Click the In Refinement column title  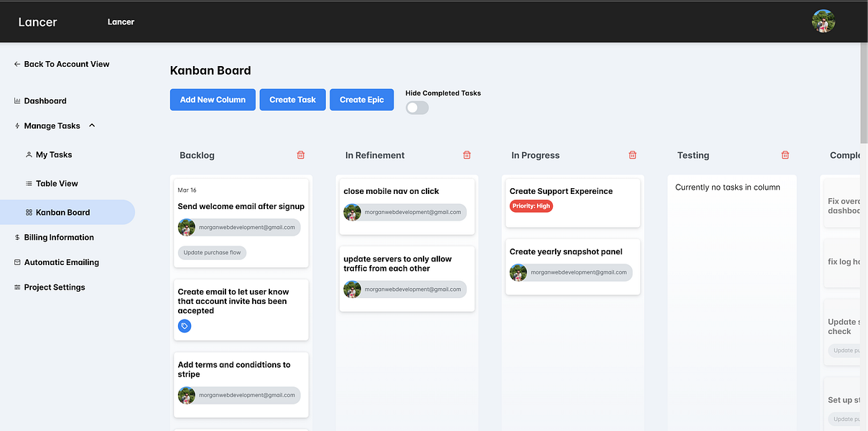point(375,155)
